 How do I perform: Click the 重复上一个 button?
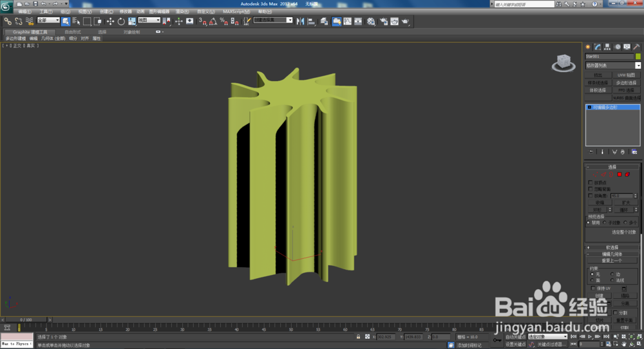pyautogui.click(x=611, y=260)
